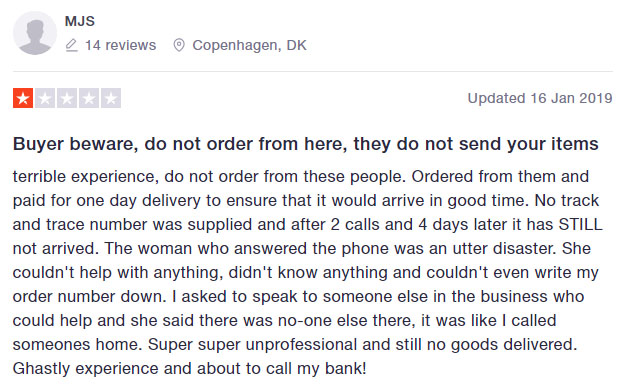
Task: Click the 'Ghastly experience' closing sentence
Action: (189, 369)
